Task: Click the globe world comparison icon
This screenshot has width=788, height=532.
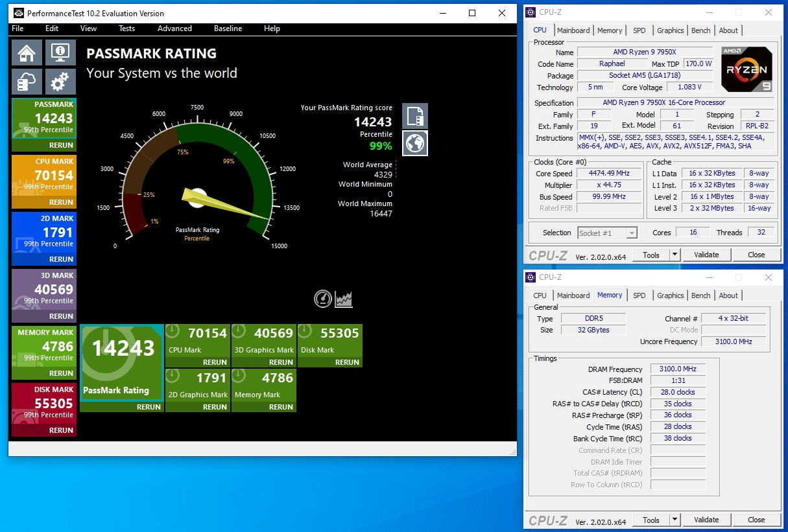Action: coord(415,143)
